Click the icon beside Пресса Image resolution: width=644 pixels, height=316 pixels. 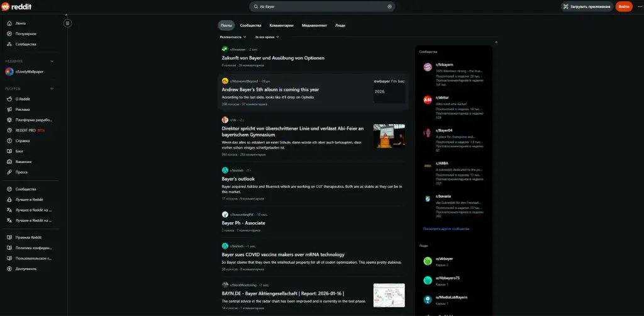(x=9, y=172)
